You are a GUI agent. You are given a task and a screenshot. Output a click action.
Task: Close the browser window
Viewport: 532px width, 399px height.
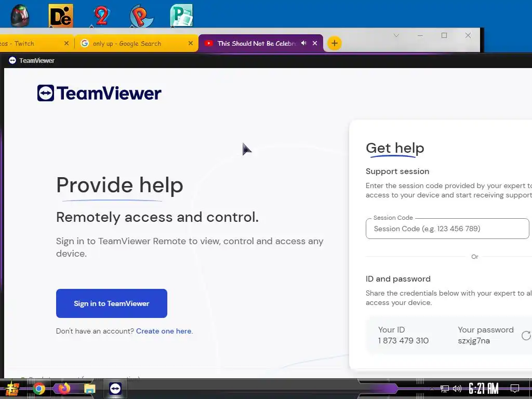pos(468,35)
